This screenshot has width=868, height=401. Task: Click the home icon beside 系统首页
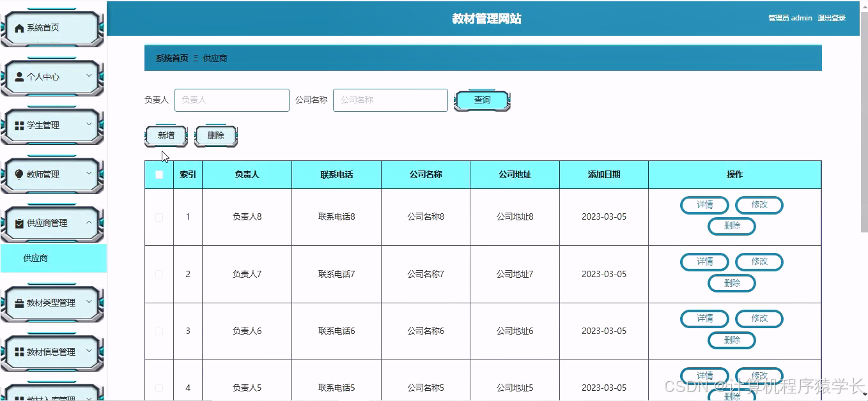(x=19, y=28)
